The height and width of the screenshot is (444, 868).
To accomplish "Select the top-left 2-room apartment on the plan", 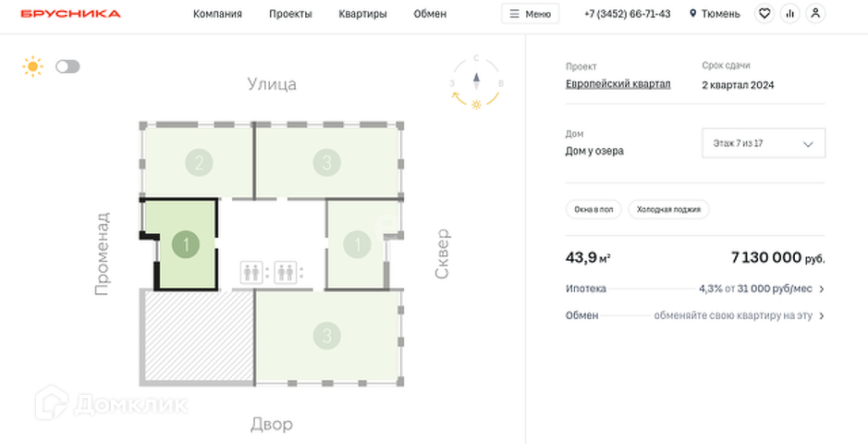I will pyautogui.click(x=198, y=163).
